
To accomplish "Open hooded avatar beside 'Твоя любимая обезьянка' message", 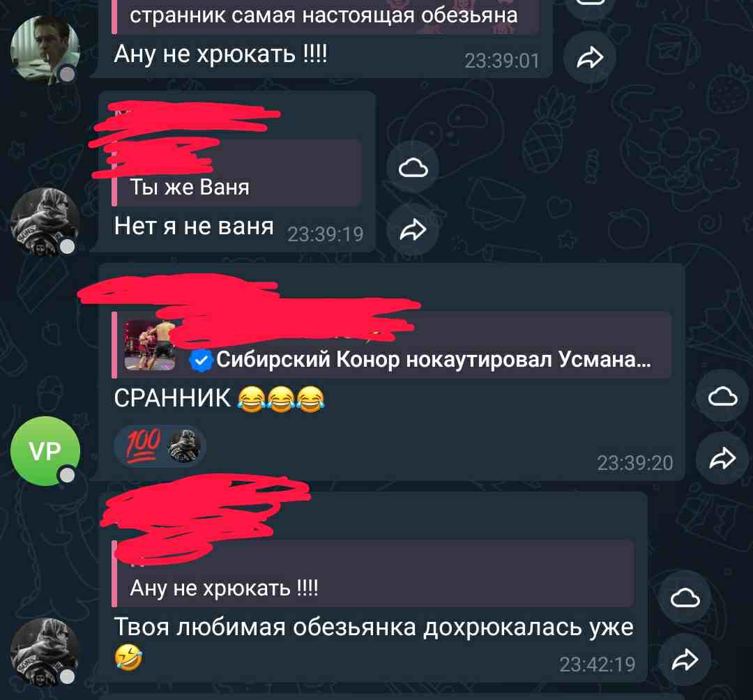I will pyautogui.click(x=45, y=652).
